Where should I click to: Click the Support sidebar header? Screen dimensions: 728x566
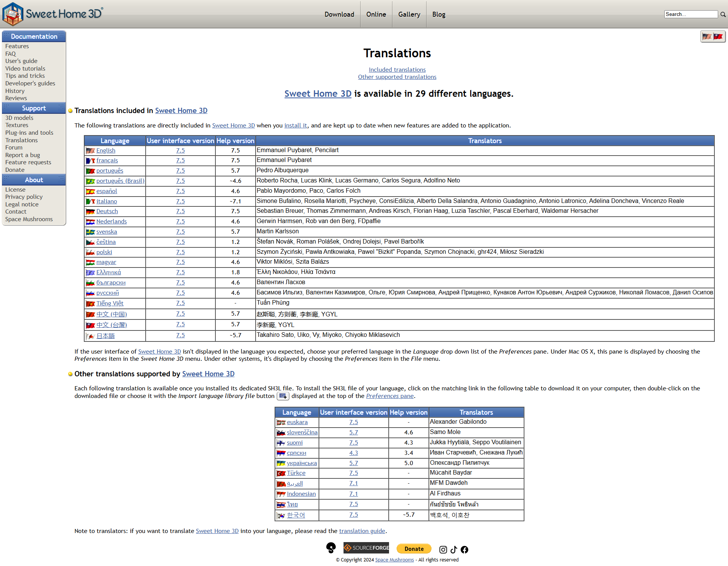click(34, 108)
